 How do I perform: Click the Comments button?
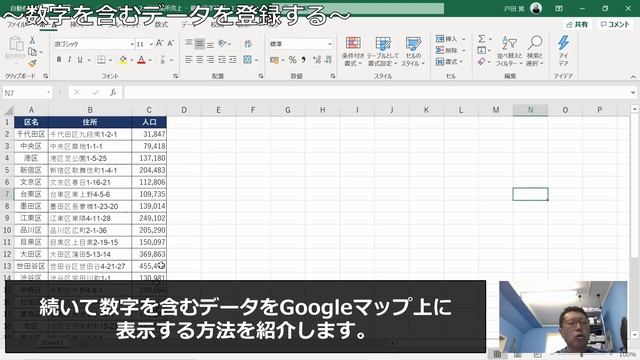[615, 24]
